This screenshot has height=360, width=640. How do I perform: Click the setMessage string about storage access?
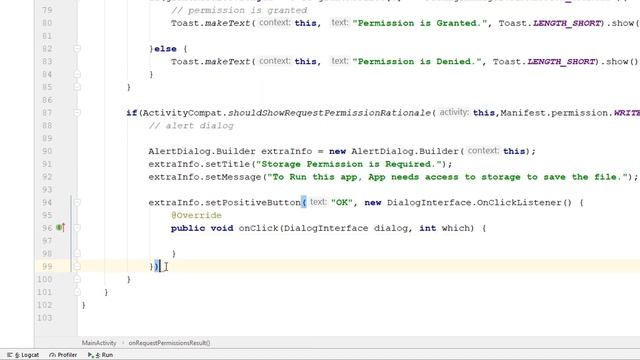tap(447, 177)
